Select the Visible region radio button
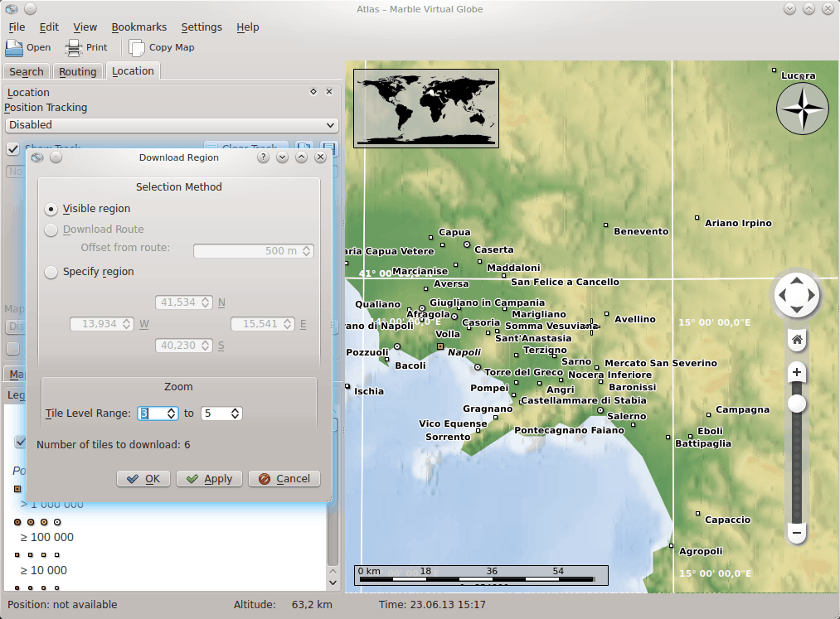The image size is (840, 619). point(51,209)
